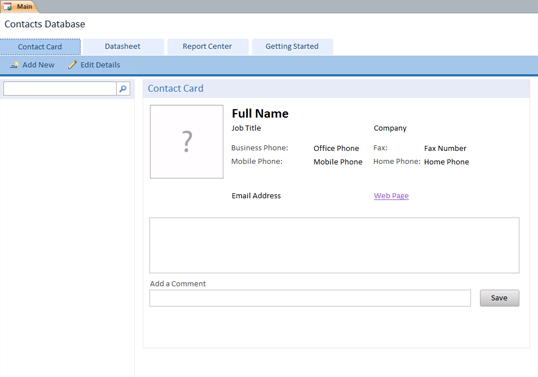This screenshot has height=377, width=538.
Task: Click the Home Phone value
Action: click(x=446, y=162)
